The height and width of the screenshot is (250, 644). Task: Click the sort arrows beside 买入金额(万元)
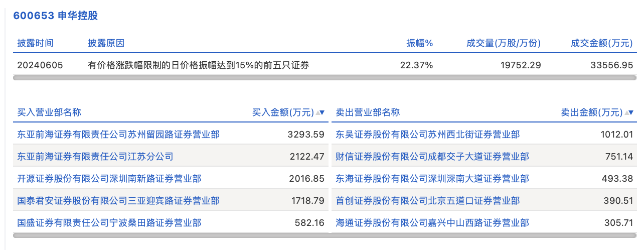319,112
